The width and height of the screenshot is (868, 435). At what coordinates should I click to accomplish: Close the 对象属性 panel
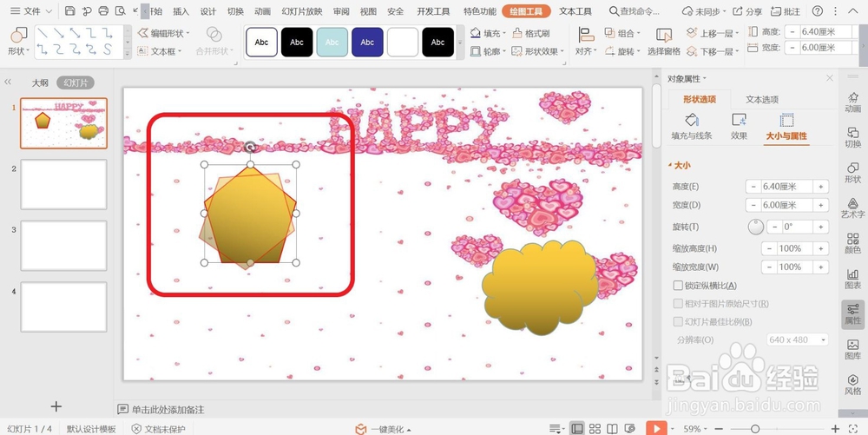(829, 78)
